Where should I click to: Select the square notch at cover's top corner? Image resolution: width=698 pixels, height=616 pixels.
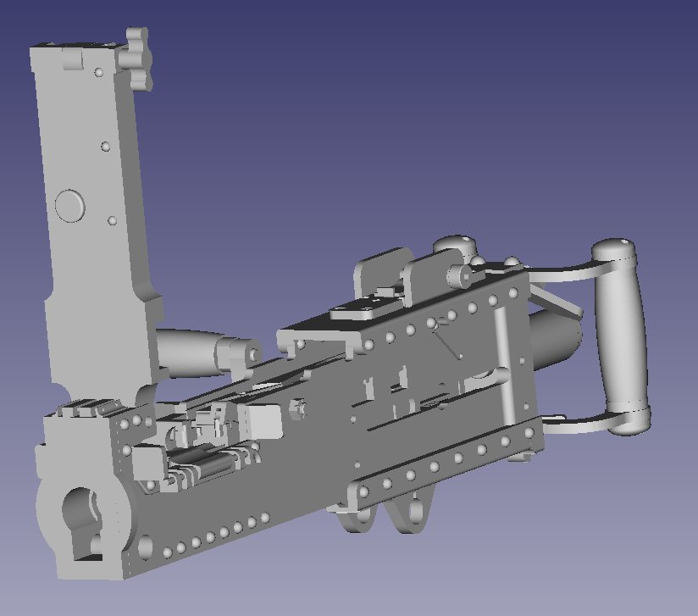pyautogui.click(x=72, y=59)
